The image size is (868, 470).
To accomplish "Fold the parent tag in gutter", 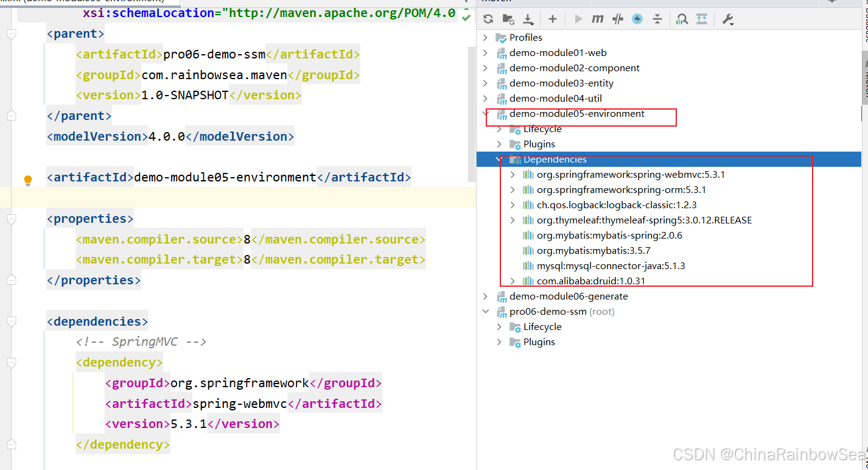I will [10, 34].
